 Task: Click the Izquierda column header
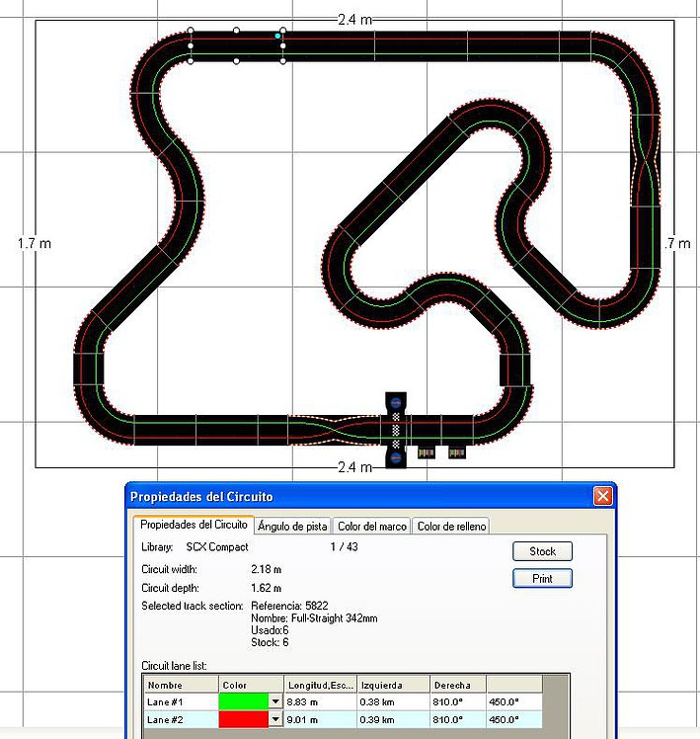[x=393, y=685]
